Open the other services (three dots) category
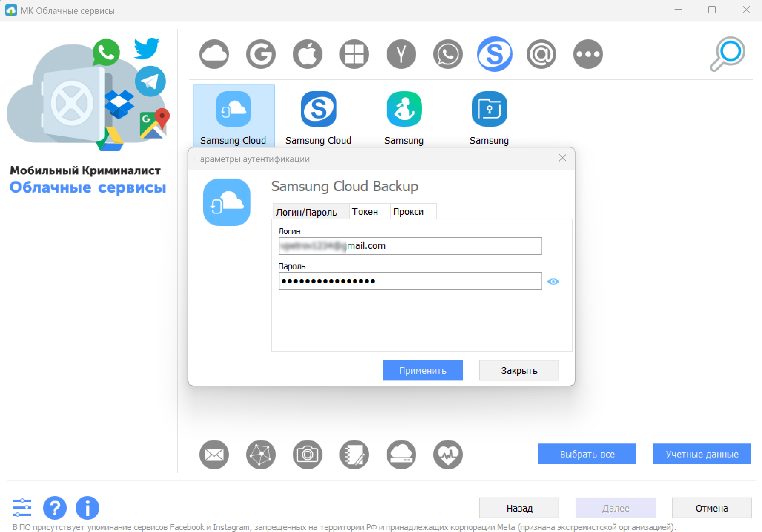 588,54
